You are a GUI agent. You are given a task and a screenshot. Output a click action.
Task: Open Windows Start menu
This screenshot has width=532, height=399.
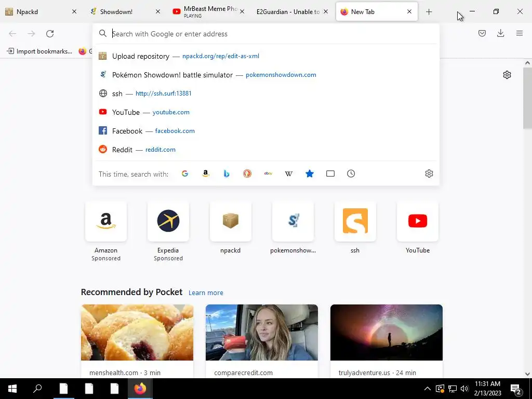click(x=12, y=389)
